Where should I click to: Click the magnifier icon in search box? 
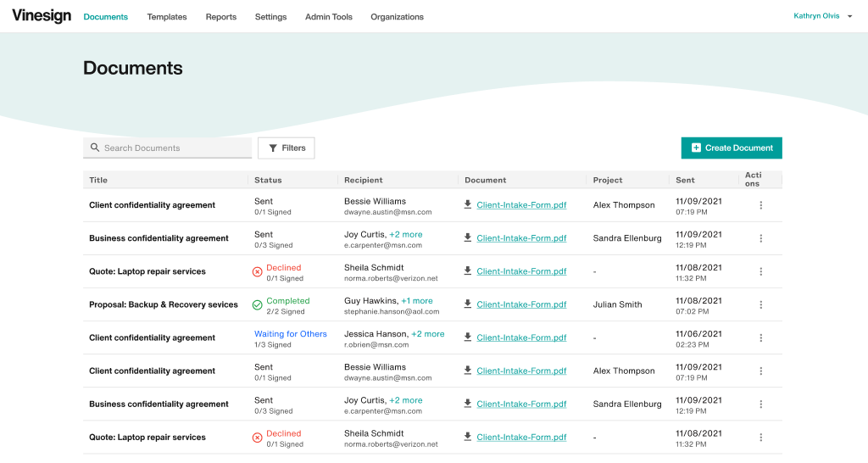tap(95, 148)
